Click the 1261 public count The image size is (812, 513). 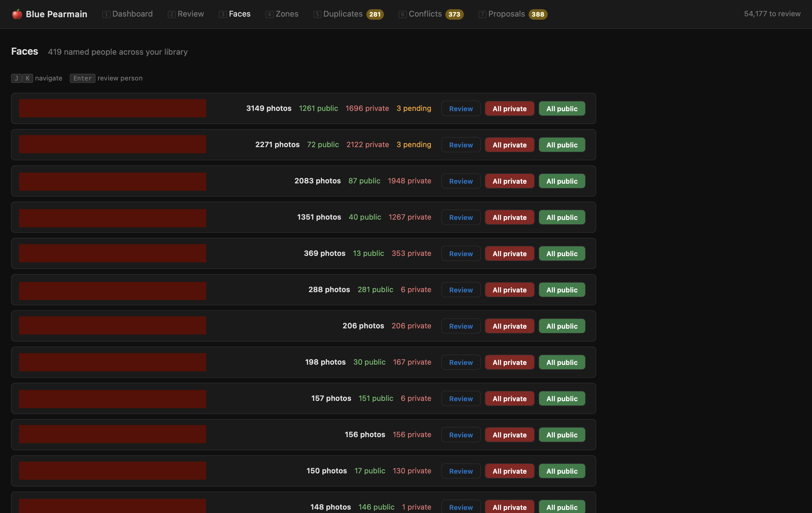click(318, 108)
